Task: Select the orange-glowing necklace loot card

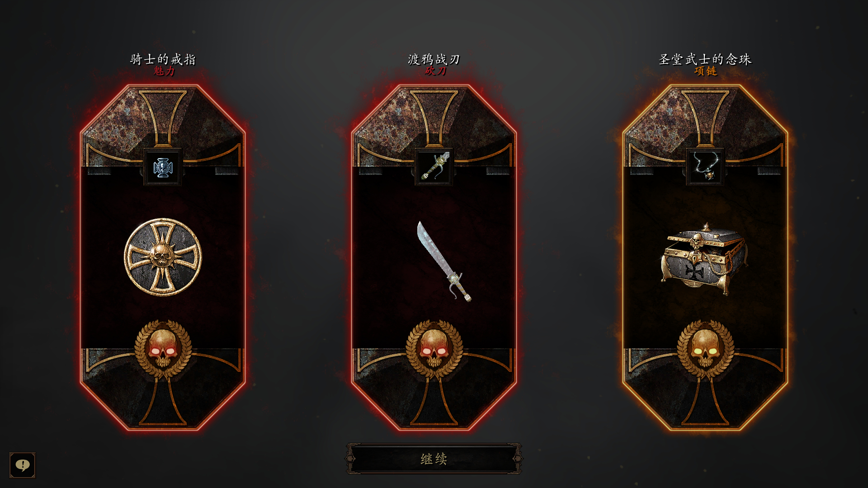Action: [x=705, y=258]
